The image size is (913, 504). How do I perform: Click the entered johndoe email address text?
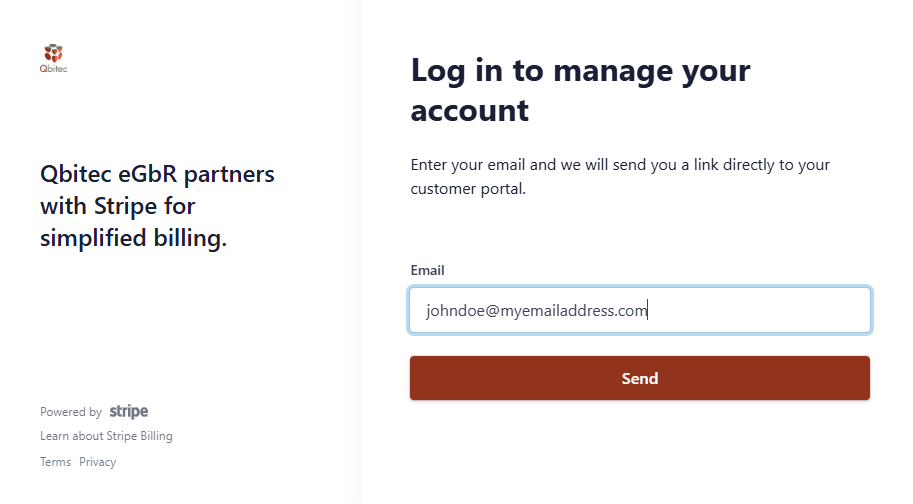pyautogui.click(x=536, y=311)
